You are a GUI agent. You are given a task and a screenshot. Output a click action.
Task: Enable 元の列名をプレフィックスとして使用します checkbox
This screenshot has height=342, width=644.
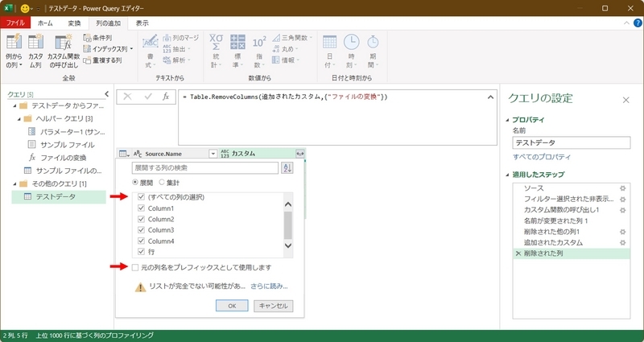point(135,267)
